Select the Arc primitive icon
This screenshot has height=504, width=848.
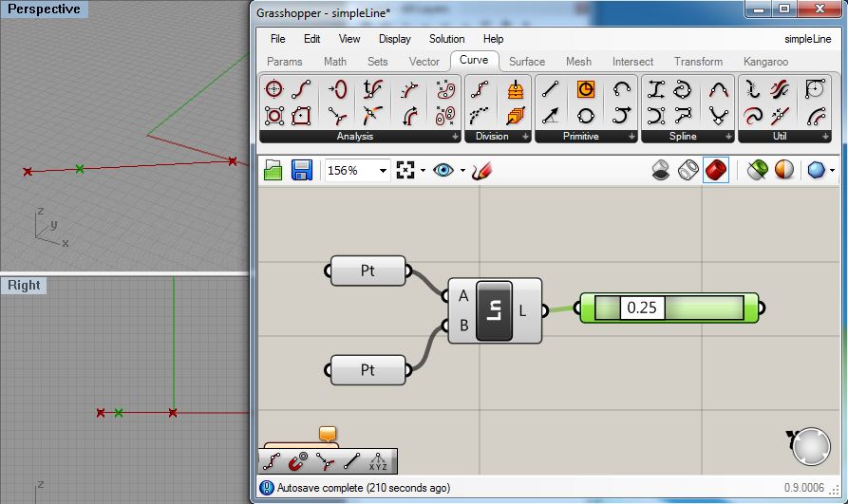(622, 89)
